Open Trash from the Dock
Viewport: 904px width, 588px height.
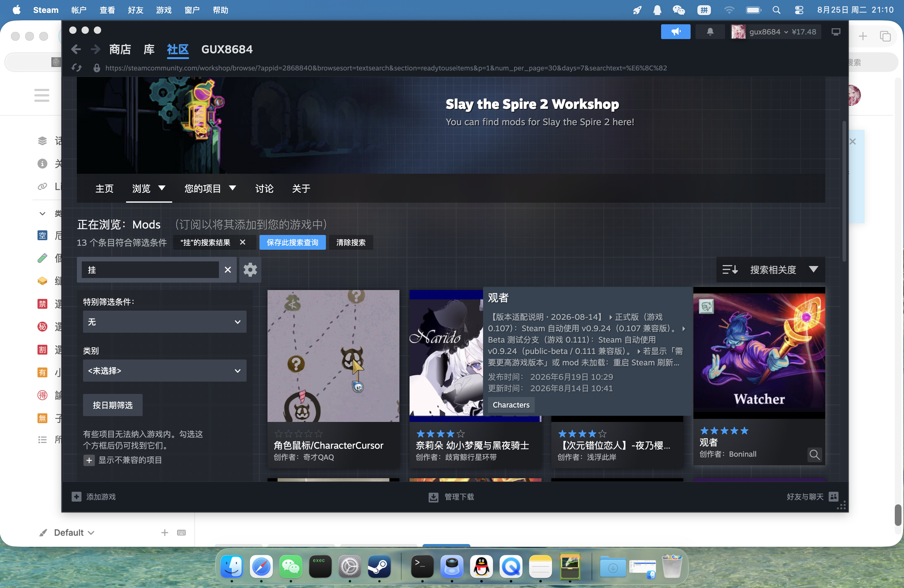(672, 566)
